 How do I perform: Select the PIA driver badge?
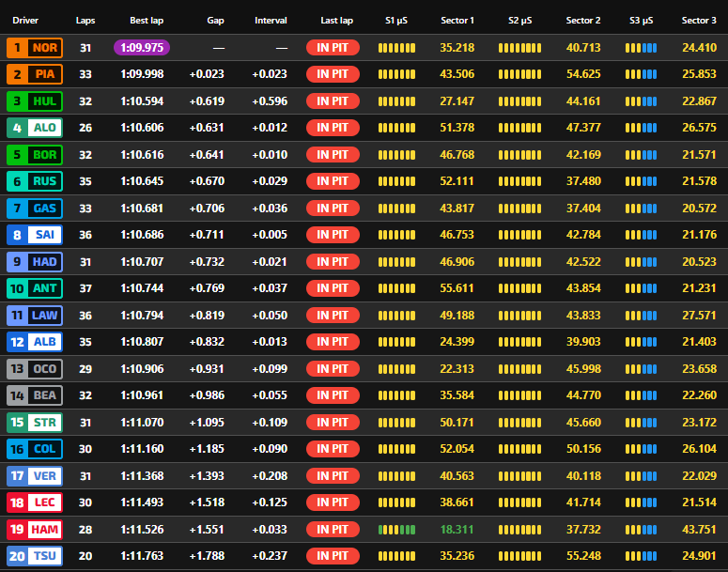tap(34, 74)
